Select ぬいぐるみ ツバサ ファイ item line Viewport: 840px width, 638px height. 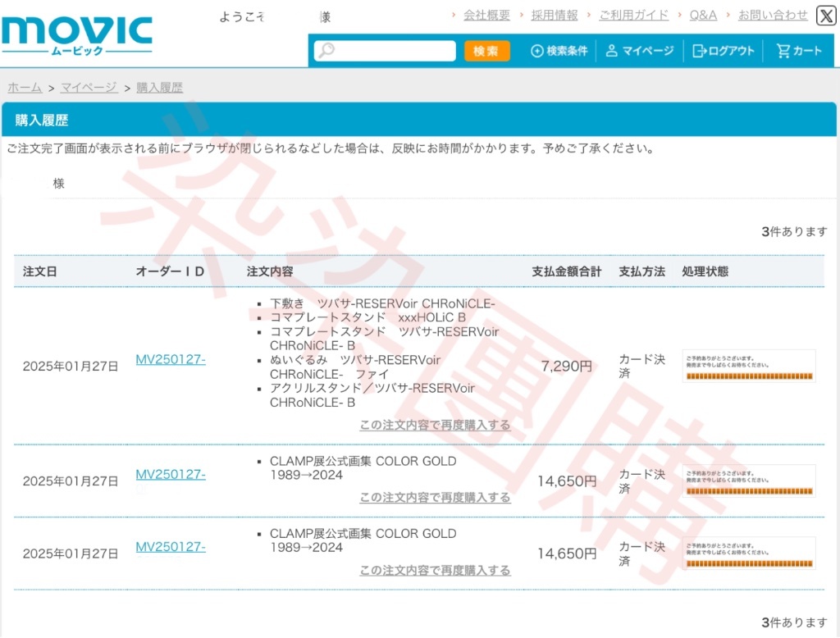tap(355, 367)
